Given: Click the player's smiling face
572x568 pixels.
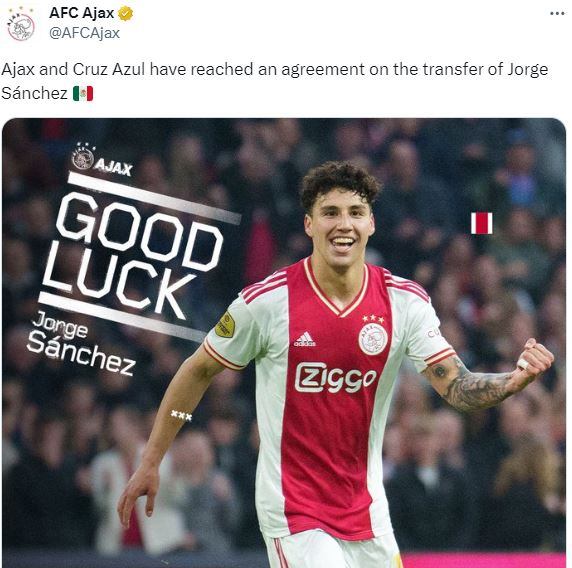Looking at the screenshot, I should 339,228.
